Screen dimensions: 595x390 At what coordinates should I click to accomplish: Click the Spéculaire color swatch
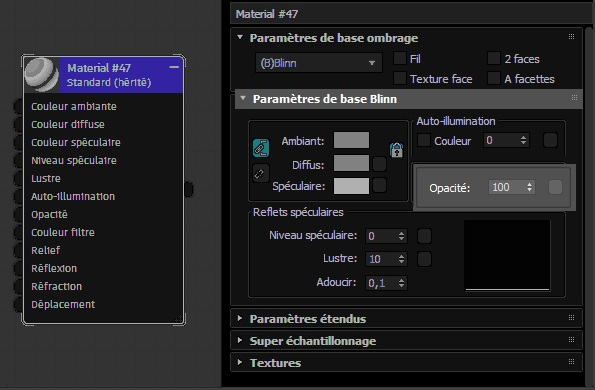(x=351, y=186)
